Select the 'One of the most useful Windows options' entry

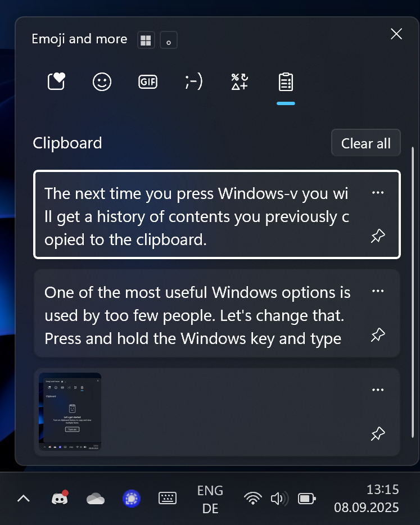click(216, 314)
